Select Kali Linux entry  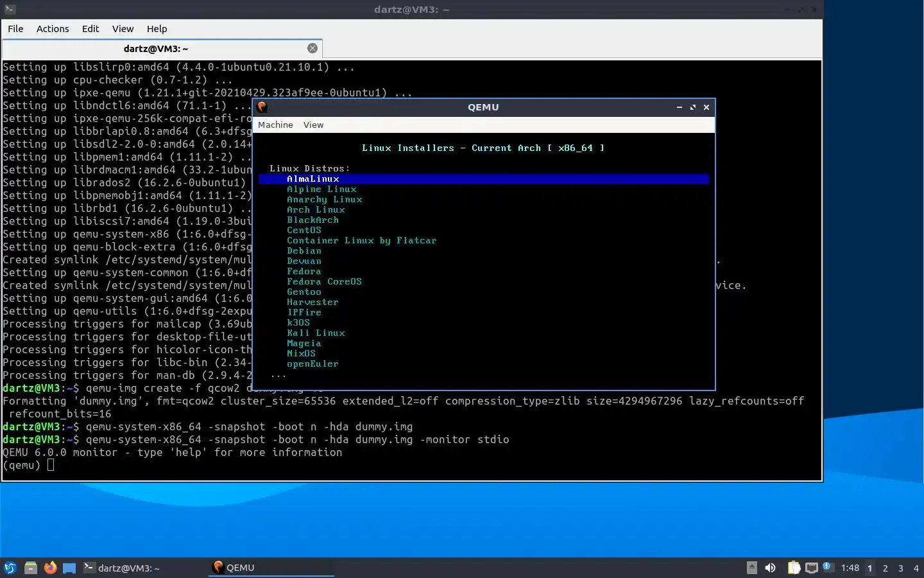click(316, 333)
